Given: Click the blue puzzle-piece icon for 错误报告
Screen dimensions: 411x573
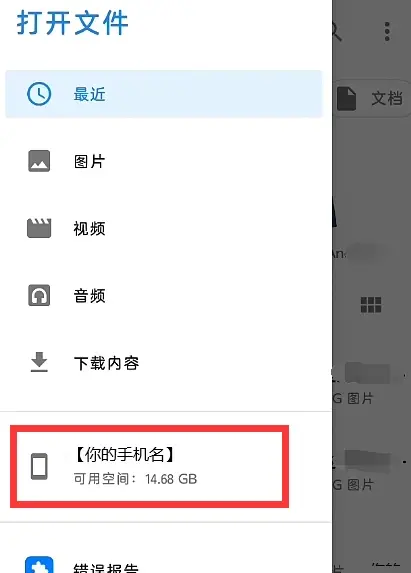Looking at the screenshot, I should 39,565.
